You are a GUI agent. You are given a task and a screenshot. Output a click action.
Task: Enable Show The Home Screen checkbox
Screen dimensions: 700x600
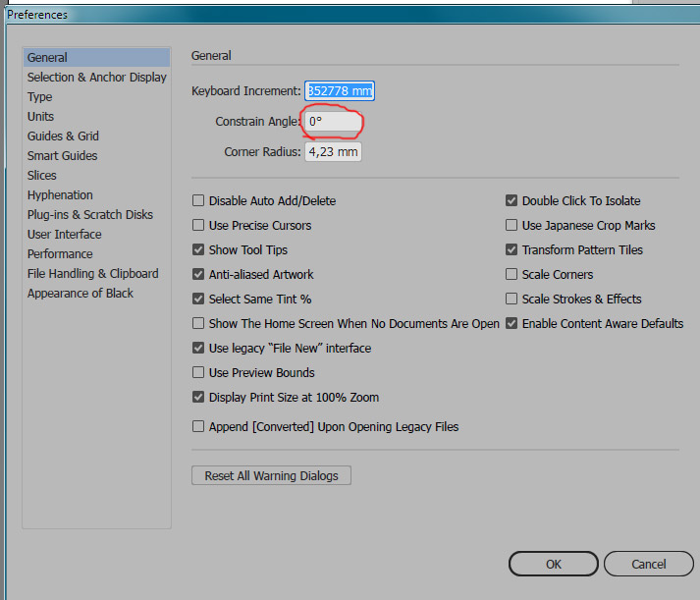[198, 323]
